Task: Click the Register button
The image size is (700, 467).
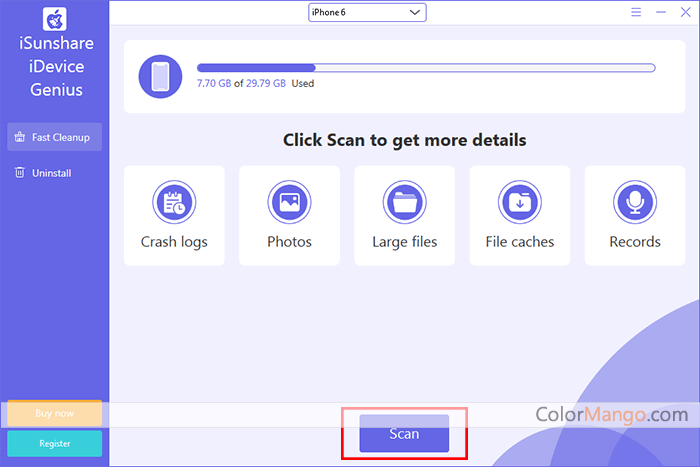Action: pos(54,443)
